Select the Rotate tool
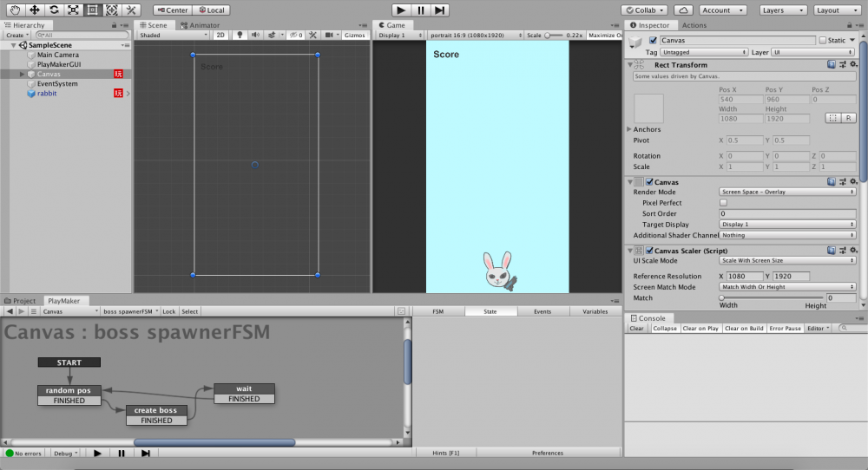Viewport: 868px width, 470px height. (x=54, y=10)
